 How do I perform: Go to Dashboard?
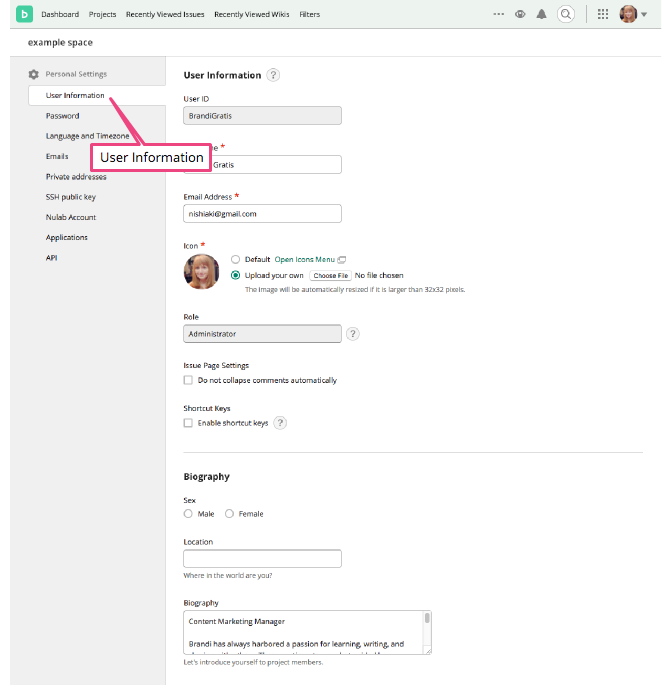(x=60, y=14)
